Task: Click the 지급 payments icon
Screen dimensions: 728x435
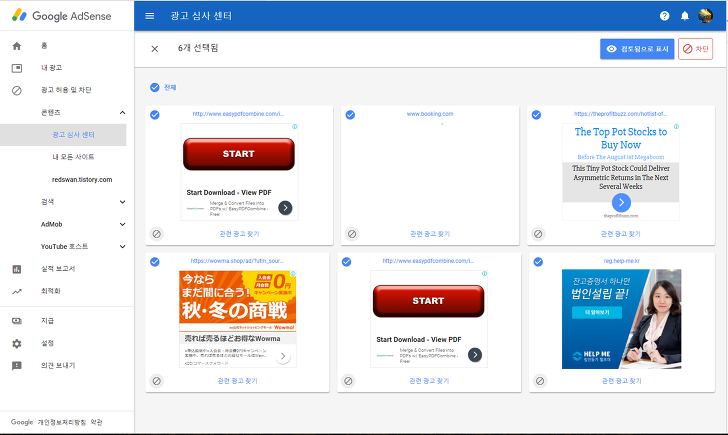Action: (17, 321)
